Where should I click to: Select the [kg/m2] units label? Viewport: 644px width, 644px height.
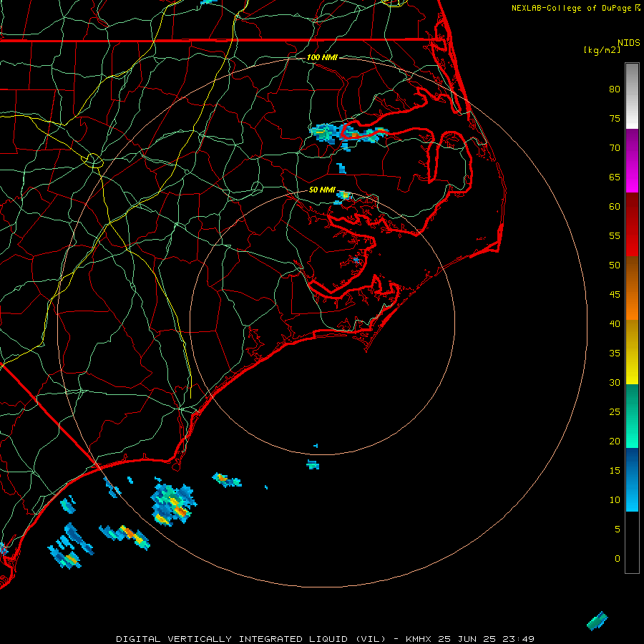click(x=602, y=50)
